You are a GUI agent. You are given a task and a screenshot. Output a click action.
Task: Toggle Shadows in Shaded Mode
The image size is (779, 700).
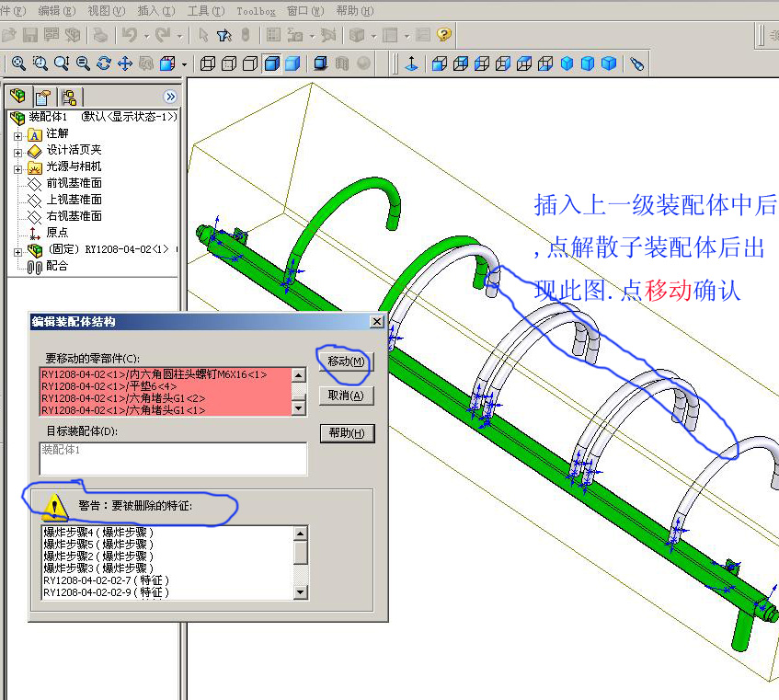pos(321,63)
